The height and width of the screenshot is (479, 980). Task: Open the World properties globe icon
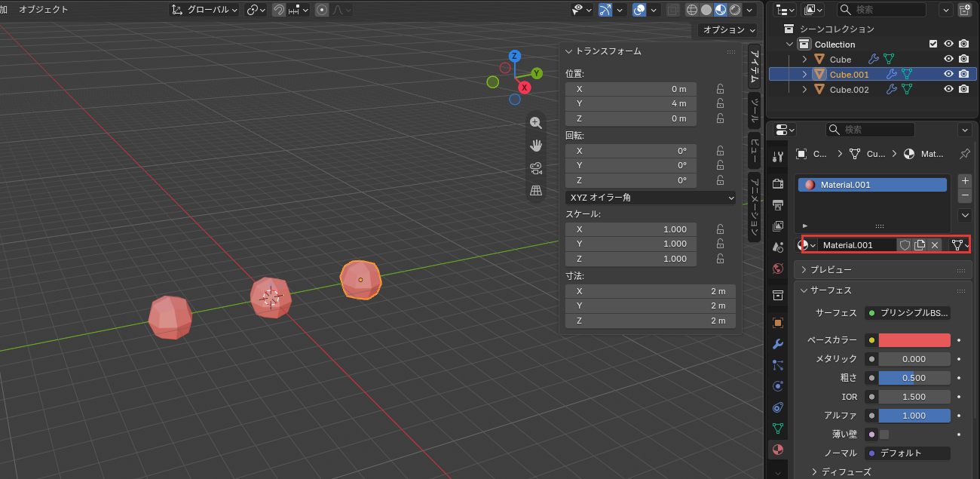click(x=778, y=268)
